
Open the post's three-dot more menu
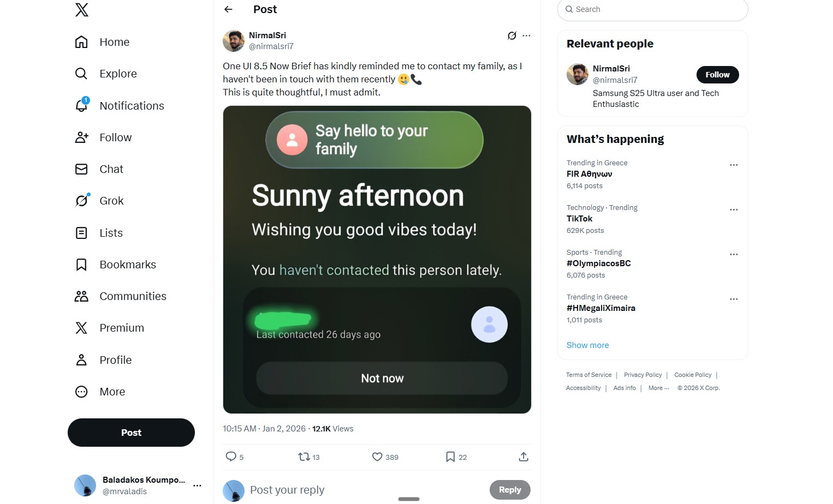coord(526,36)
